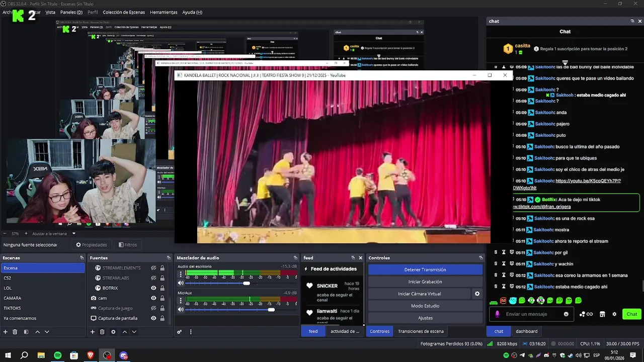Mute Mic/Aux speaker icon
The height and width of the screenshot is (362, 644).
(181, 309)
